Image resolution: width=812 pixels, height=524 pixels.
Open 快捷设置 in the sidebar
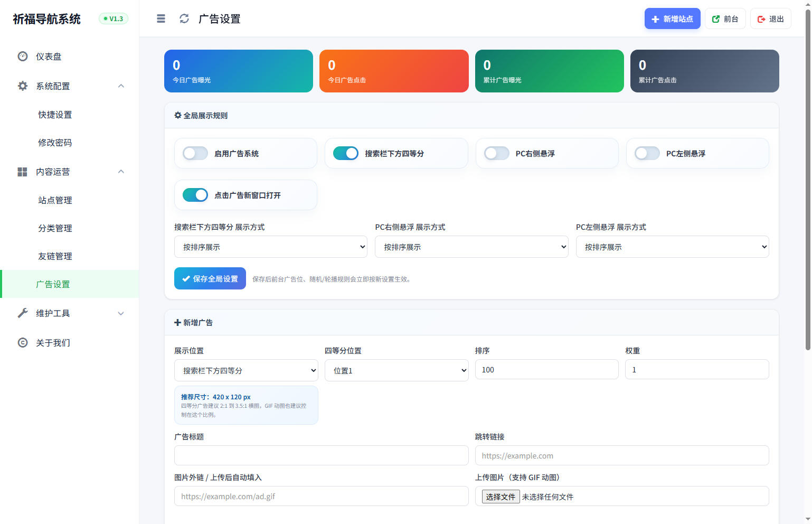click(70, 115)
